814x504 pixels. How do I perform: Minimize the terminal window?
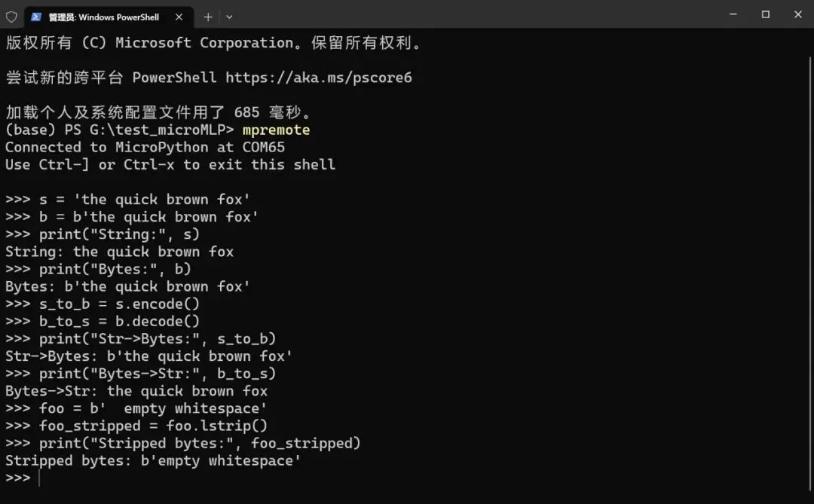coord(733,14)
